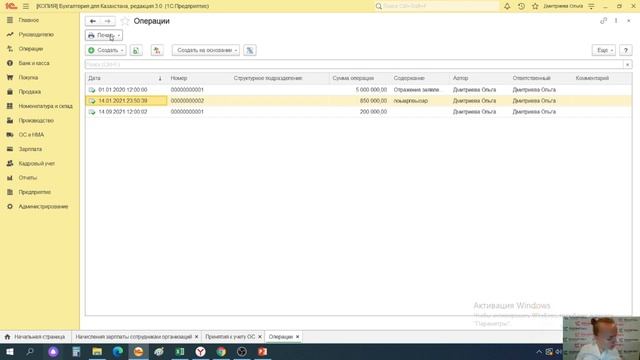Click the percent-style icon after Создать на основании

pos(250,50)
